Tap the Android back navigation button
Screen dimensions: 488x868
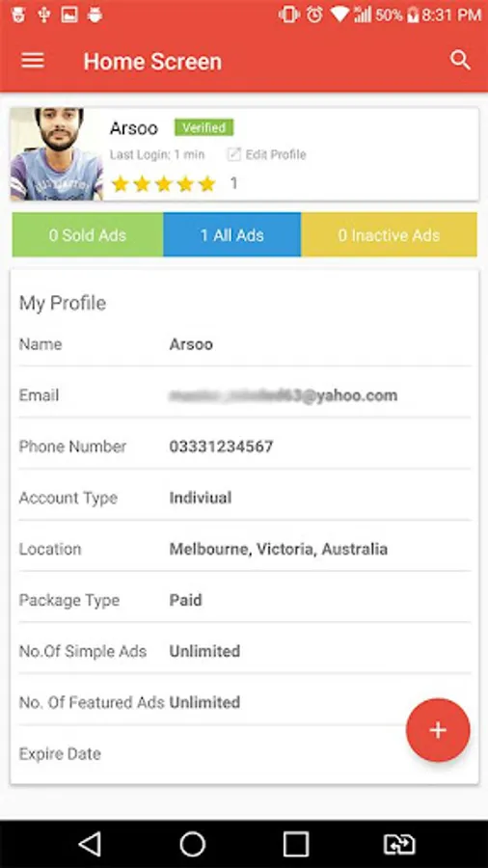tap(90, 844)
